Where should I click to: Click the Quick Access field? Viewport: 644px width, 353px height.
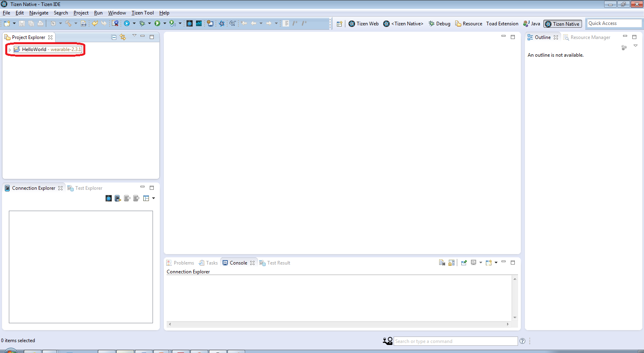(614, 23)
